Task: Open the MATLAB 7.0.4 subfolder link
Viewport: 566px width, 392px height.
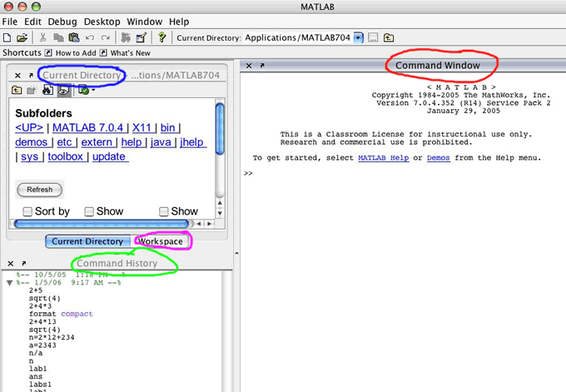Action: [87, 128]
